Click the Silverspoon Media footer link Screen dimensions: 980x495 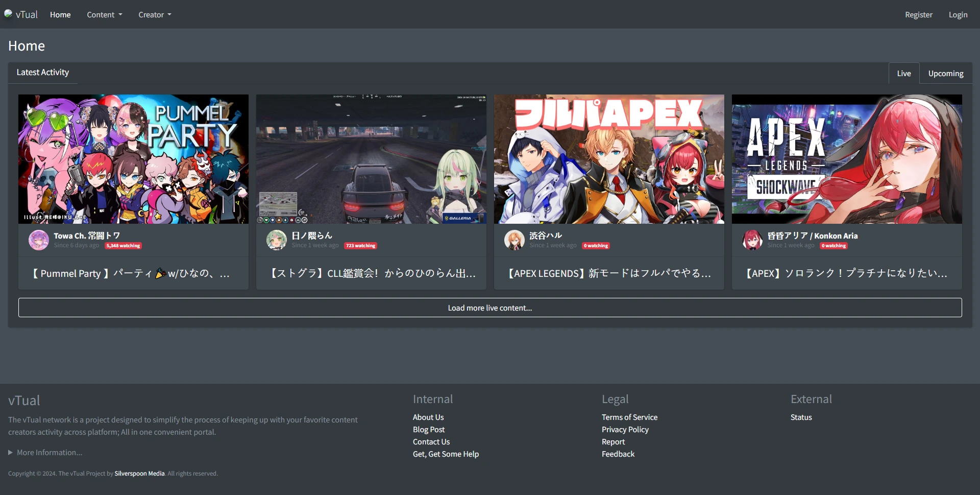(x=139, y=474)
